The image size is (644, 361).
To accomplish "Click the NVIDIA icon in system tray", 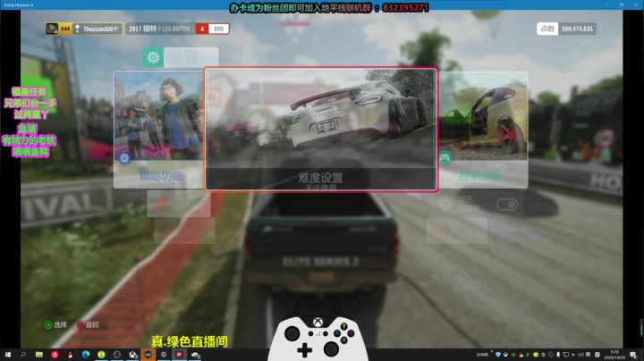I will pyautogui.click(x=513, y=355).
